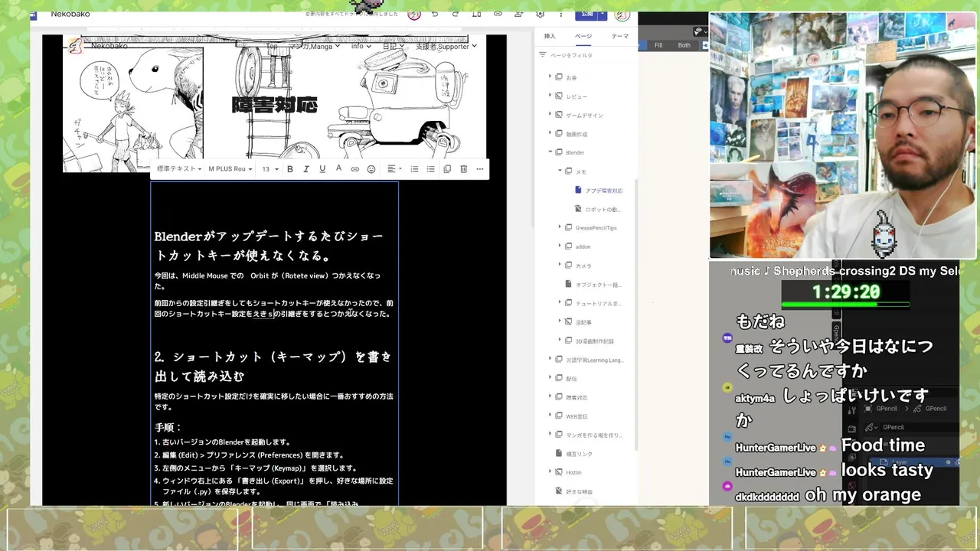The image size is (980, 551).
Task: Select the 障害対応 page in the sidebar
Action: tap(576, 397)
